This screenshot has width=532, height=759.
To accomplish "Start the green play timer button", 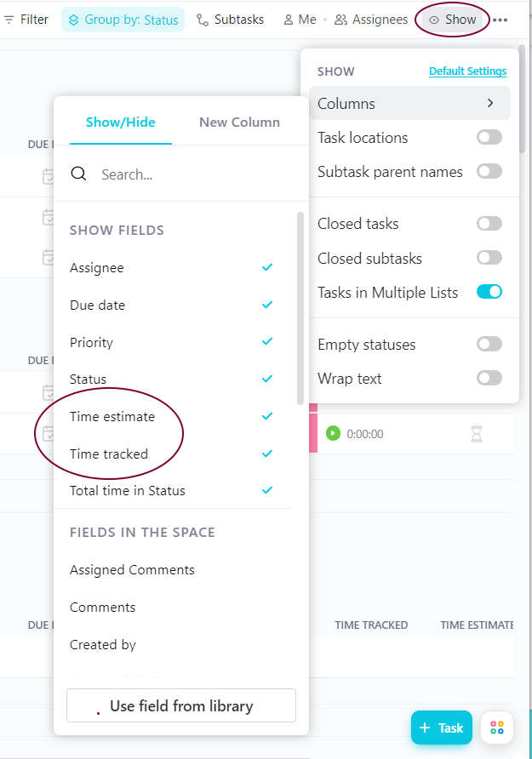I will 333,433.
